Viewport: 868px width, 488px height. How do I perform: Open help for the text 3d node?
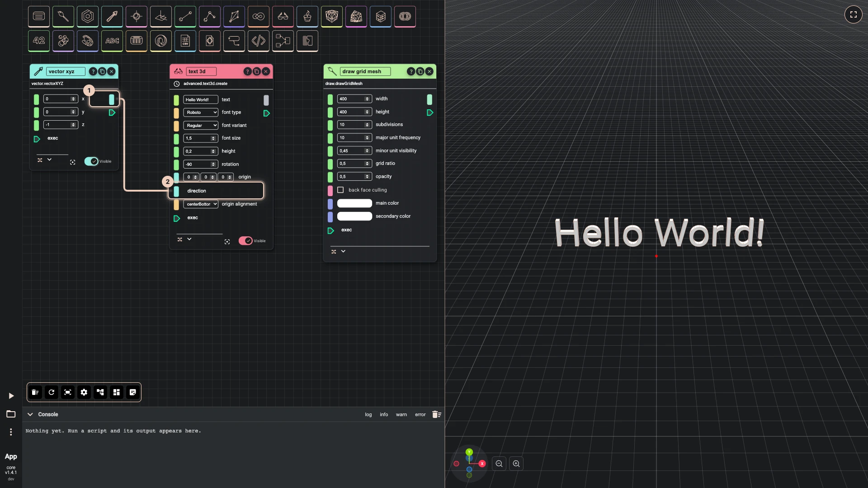click(247, 71)
